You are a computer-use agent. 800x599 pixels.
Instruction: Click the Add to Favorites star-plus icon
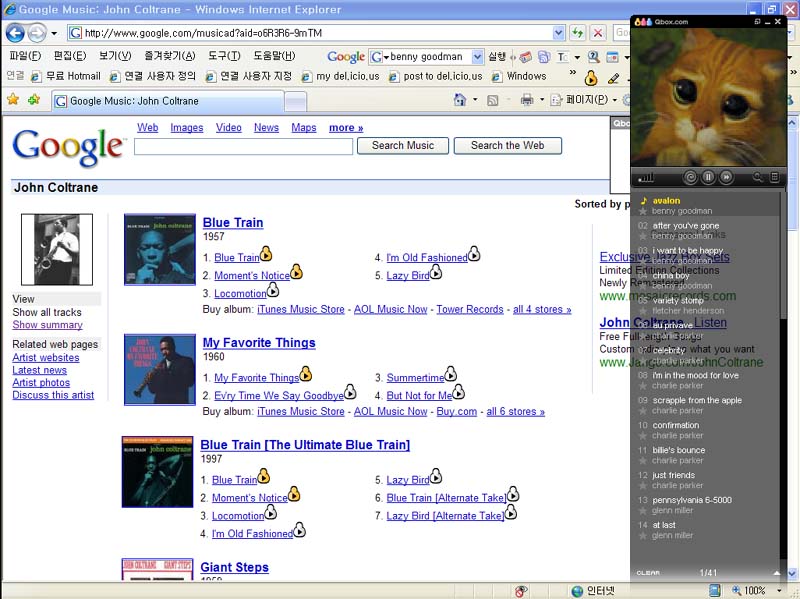point(34,99)
